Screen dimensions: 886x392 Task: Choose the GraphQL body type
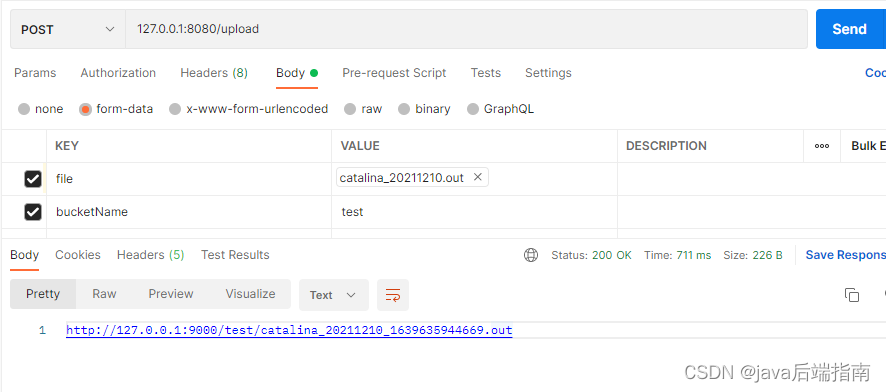tap(472, 109)
